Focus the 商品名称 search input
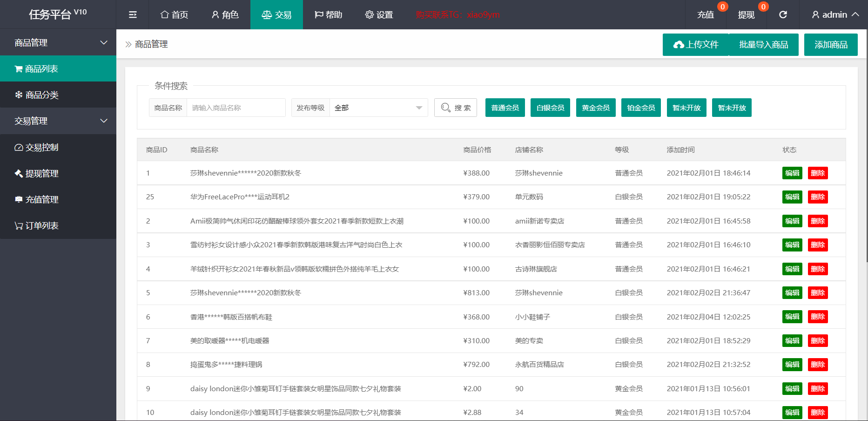This screenshot has height=421, width=868. pos(236,108)
